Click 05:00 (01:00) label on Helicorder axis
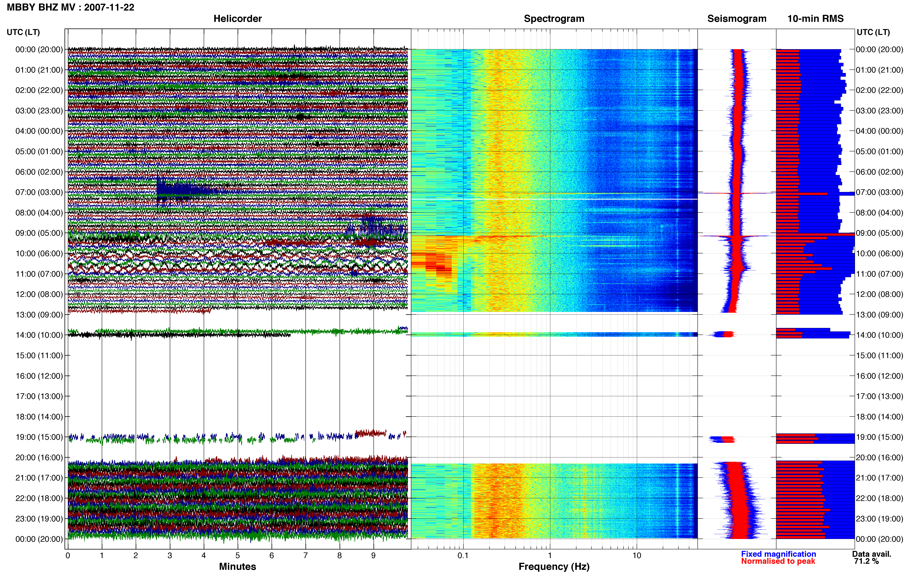This screenshot has width=924, height=578. (39, 151)
